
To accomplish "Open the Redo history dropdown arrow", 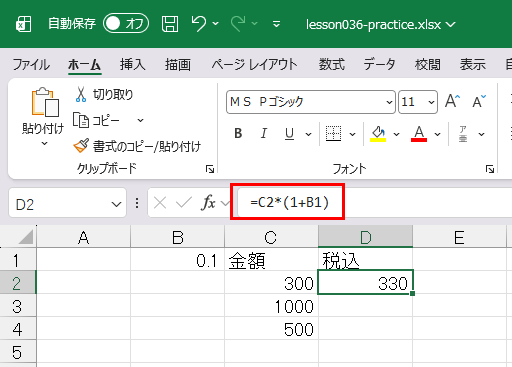I will (x=255, y=24).
